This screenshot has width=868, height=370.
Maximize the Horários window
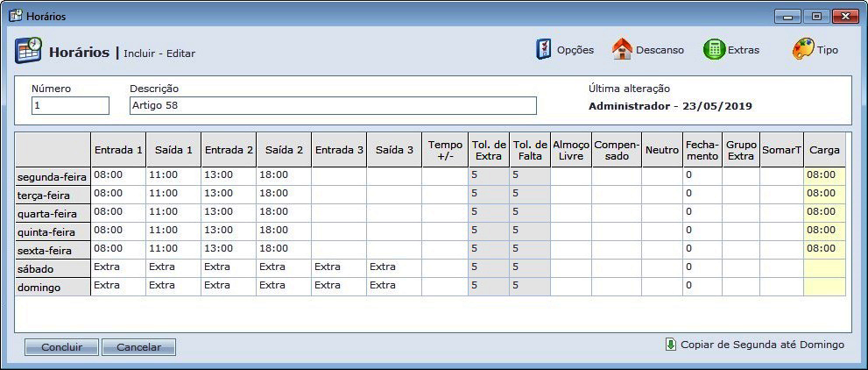pyautogui.click(x=817, y=16)
